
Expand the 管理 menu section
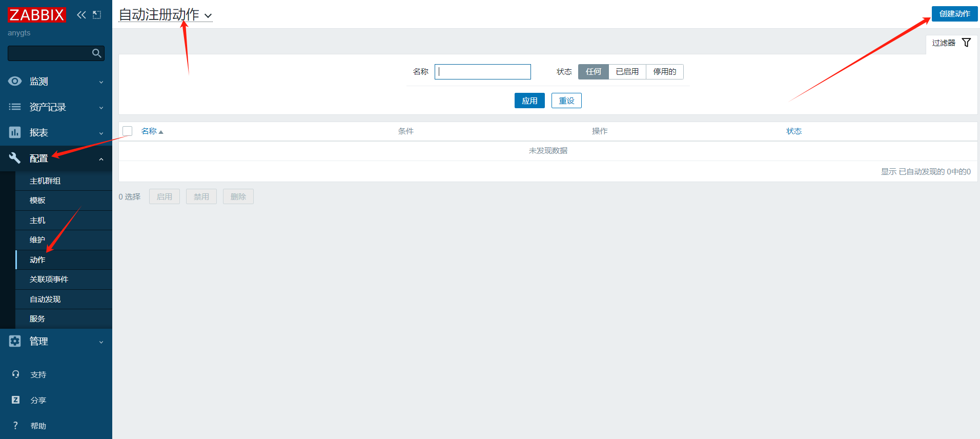click(x=56, y=342)
